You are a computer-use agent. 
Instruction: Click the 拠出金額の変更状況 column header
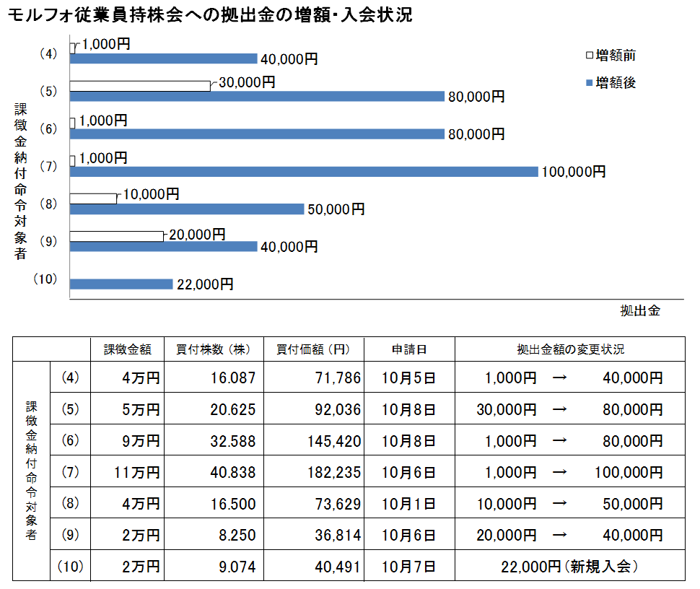click(x=569, y=349)
